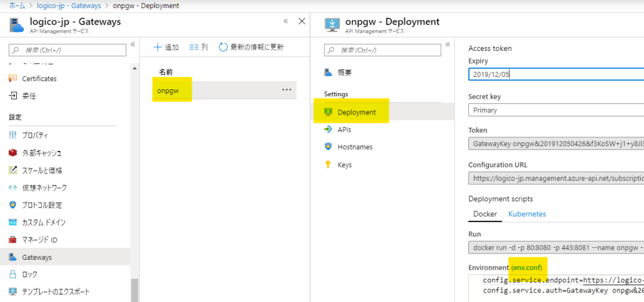Click 追加 to add a gateway
The height and width of the screenshot is (302, 644).
pos(166,47)
